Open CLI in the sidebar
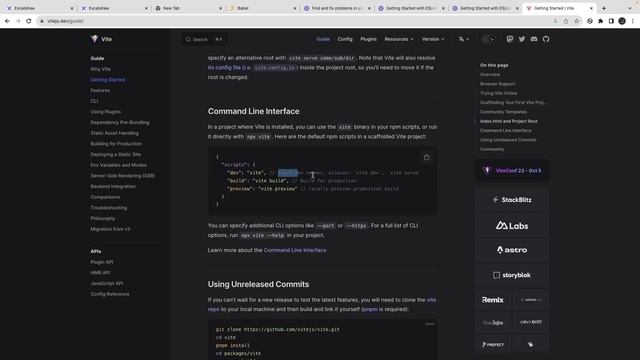Screen dimensions: 640x360 94,101
